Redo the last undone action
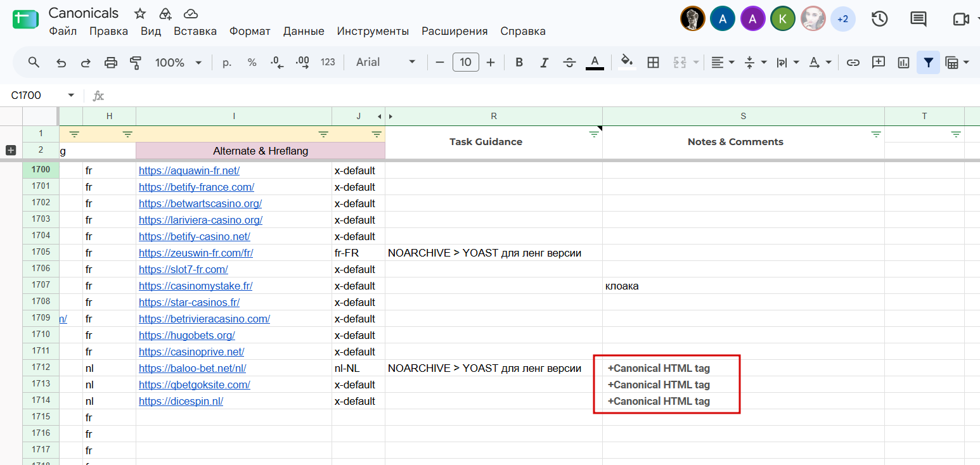Viewport: 980px width, 465px height. pos(86,62)
